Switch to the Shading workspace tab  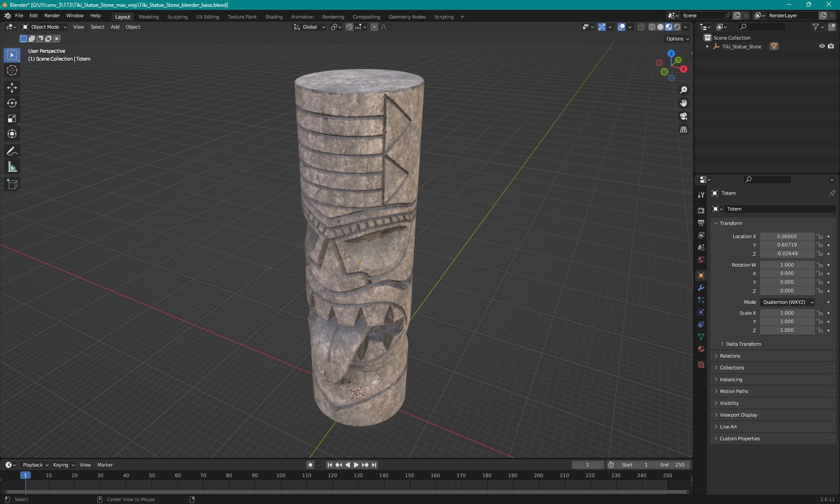[x=274, y=17]
